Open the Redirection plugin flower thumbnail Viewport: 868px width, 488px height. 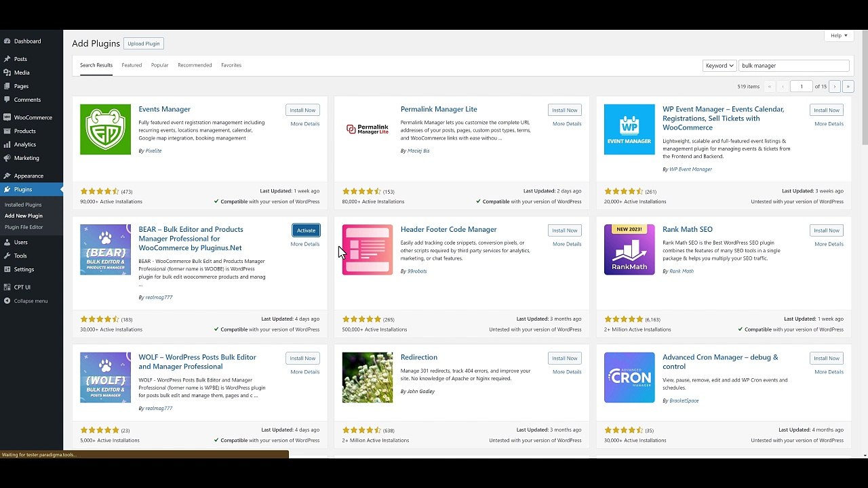(x=368, y=378)
